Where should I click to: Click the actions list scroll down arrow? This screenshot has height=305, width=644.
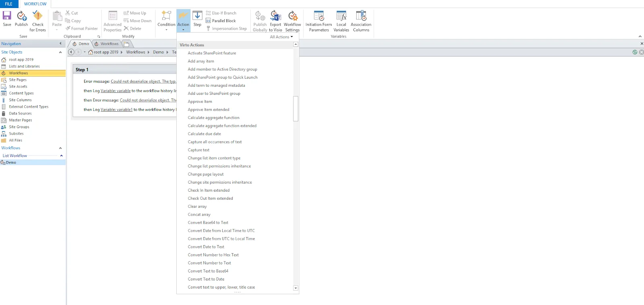point(296,288)
